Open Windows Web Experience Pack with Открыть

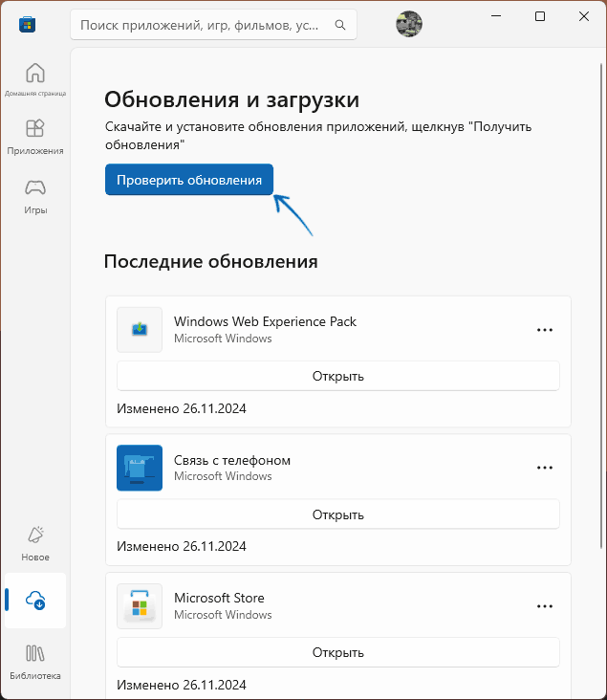point(337,376)
